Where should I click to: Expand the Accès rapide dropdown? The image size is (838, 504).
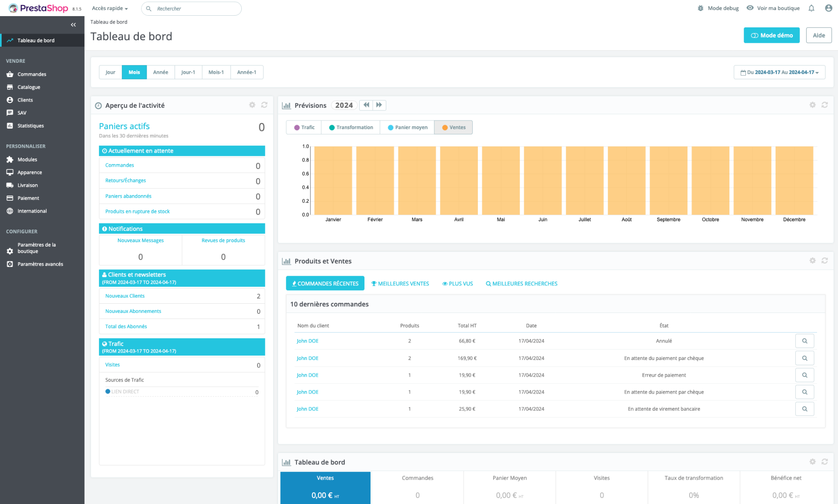(x=110, y=8)
